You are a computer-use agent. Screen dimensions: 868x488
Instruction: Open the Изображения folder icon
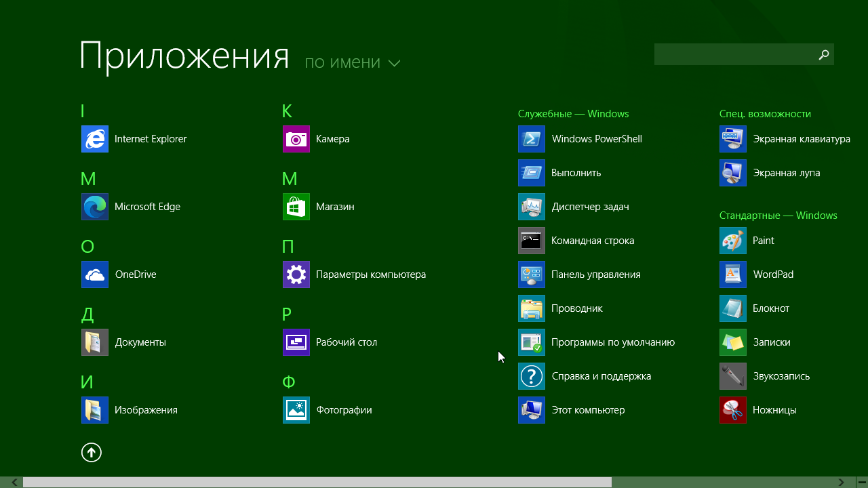95,410
